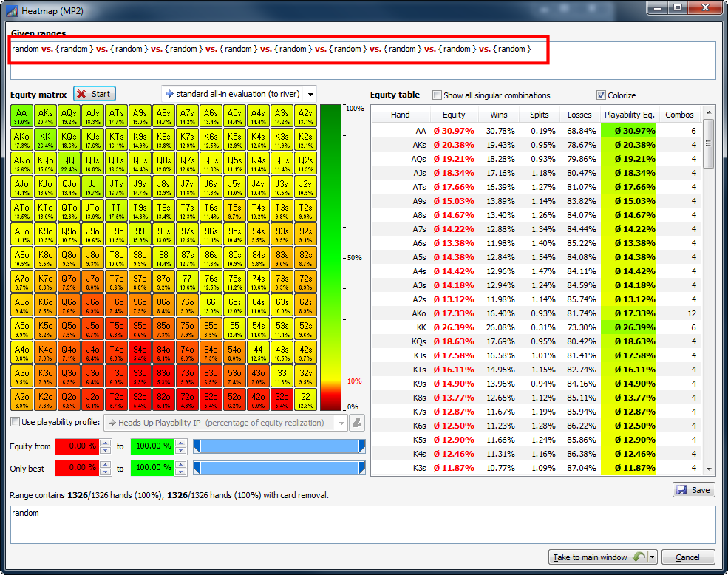Select the 55 cell in the equity matrix
Viewport: 728px width, 575px height.
pyautogui.click(x=234, y=329)
